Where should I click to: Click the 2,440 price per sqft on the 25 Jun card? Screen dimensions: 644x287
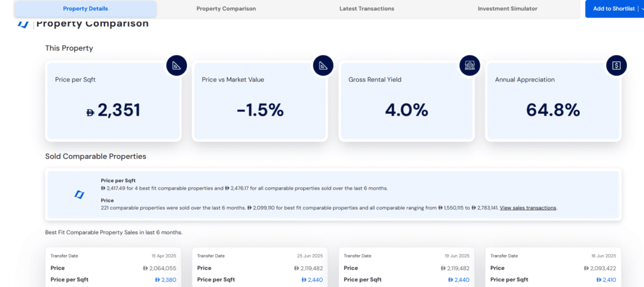312,280
